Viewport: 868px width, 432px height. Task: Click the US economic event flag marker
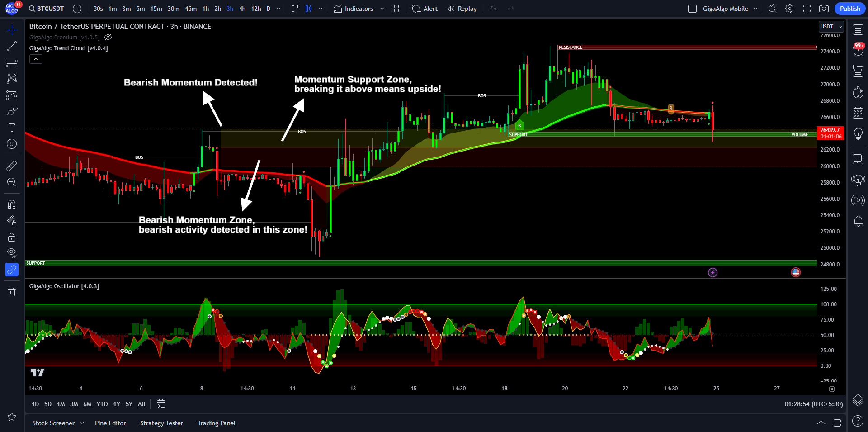click(796, 272)
